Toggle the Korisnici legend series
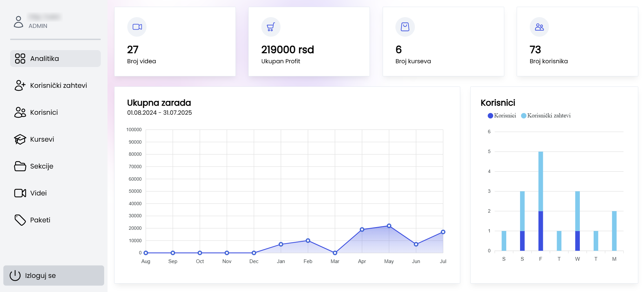This screenshot has width=644, height=292. coord(502,116)
